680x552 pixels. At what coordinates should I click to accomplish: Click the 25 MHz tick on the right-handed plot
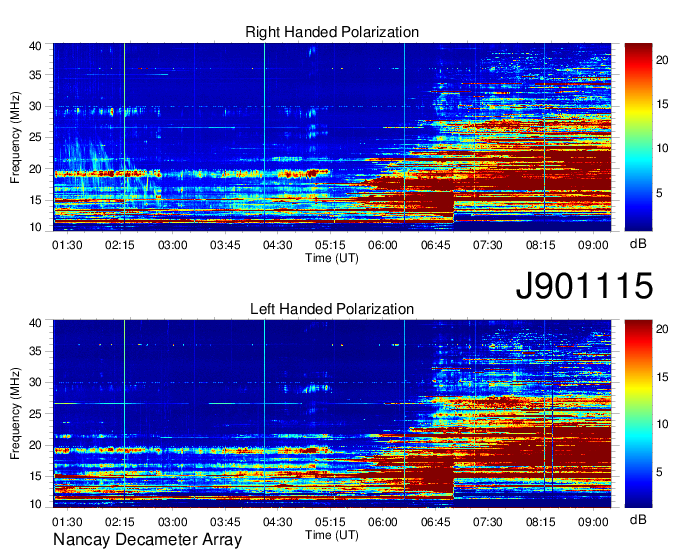[x=35, y=137]
